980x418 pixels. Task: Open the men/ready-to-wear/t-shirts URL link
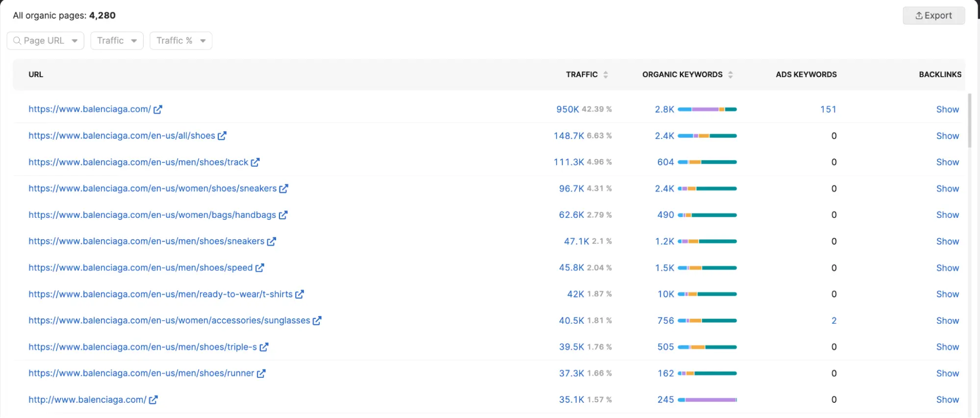click(160, 294)
